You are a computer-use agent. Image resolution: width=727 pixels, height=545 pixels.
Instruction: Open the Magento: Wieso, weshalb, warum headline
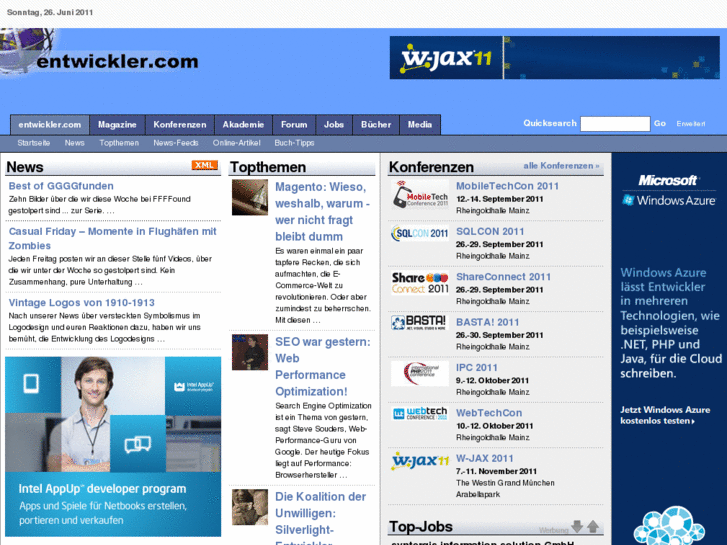point(322,212)
